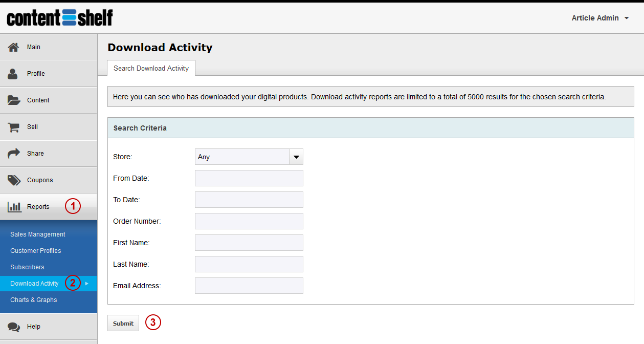
Task: Click the Store dropdown arrow button
Action: pyautogui.click(x=296, y=157)
